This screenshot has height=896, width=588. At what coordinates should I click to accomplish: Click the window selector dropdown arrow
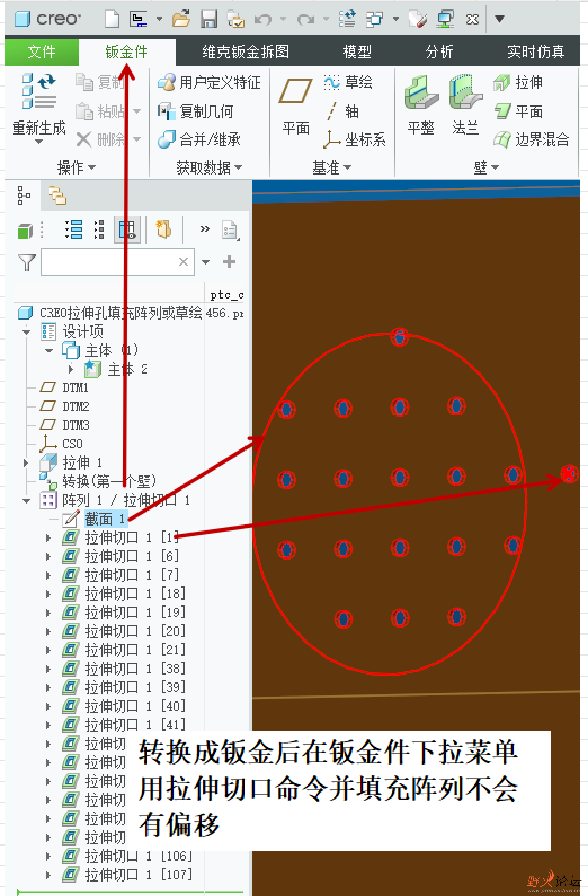(x=396, y=19)
